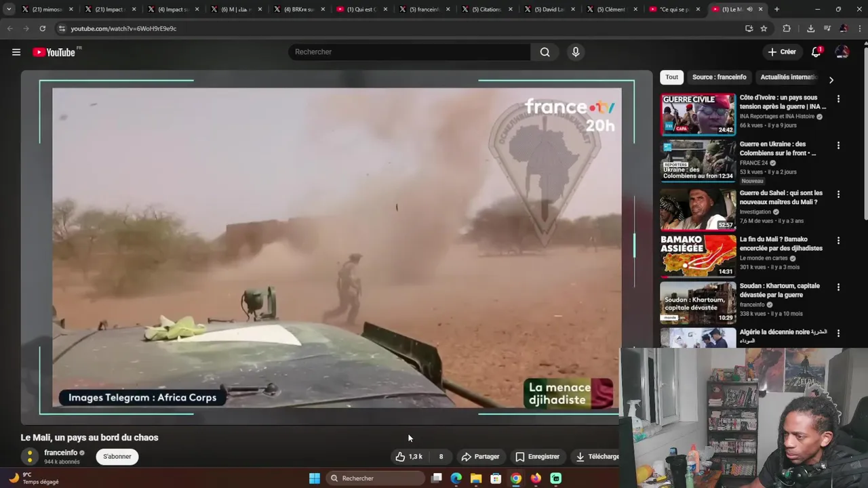Click the '944 k abonnés' subscriber count
The image size is (868, 488).
coord(62,462)
